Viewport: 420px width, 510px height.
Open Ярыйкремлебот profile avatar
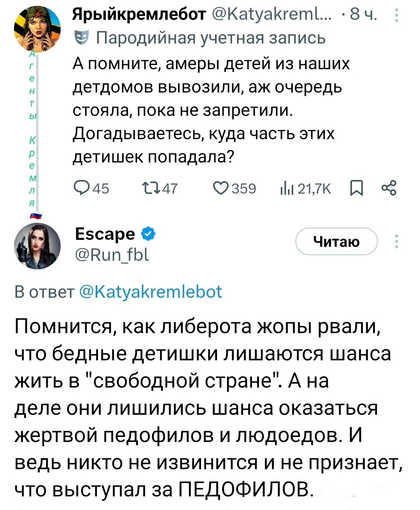click(37, 29)
